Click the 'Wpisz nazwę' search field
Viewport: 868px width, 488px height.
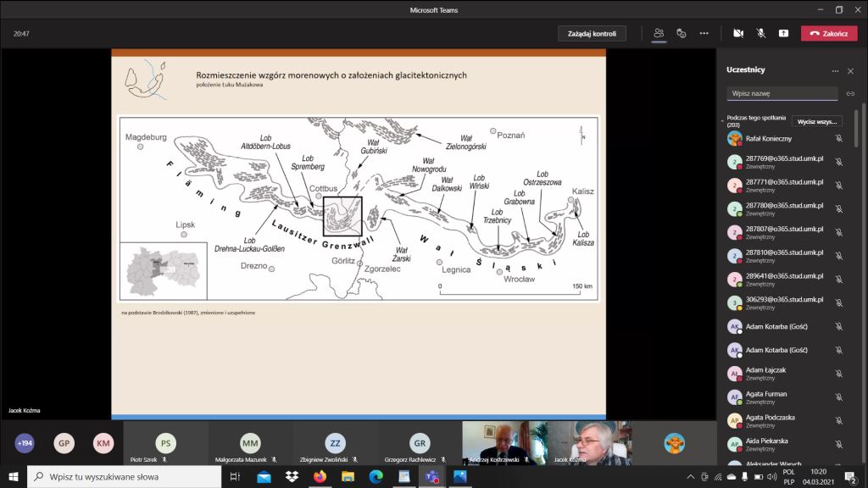coord(782,94)
